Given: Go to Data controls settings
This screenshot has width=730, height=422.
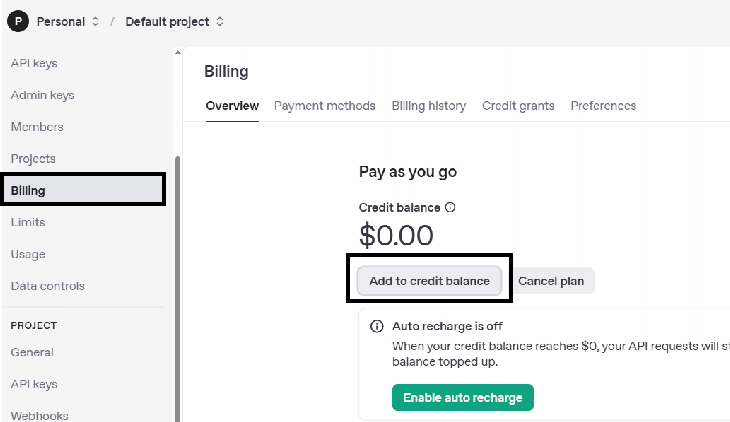Looking at the screenshot, I should pos(47,286).
